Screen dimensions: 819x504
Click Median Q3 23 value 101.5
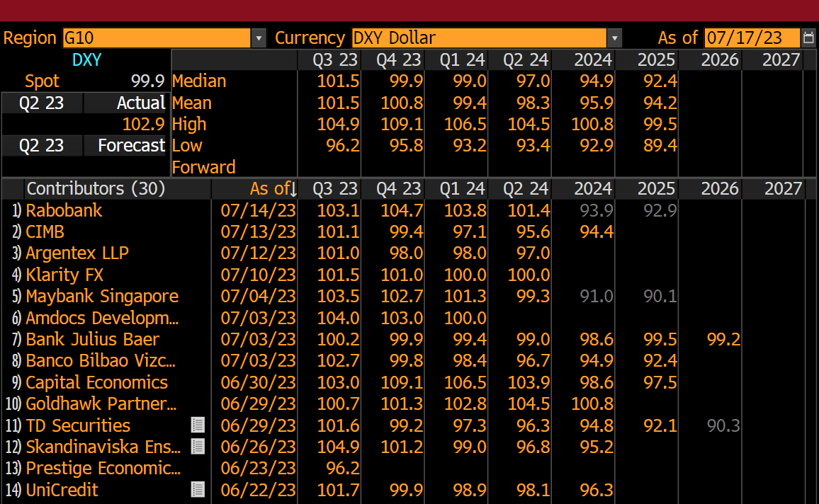coord(338,81)
